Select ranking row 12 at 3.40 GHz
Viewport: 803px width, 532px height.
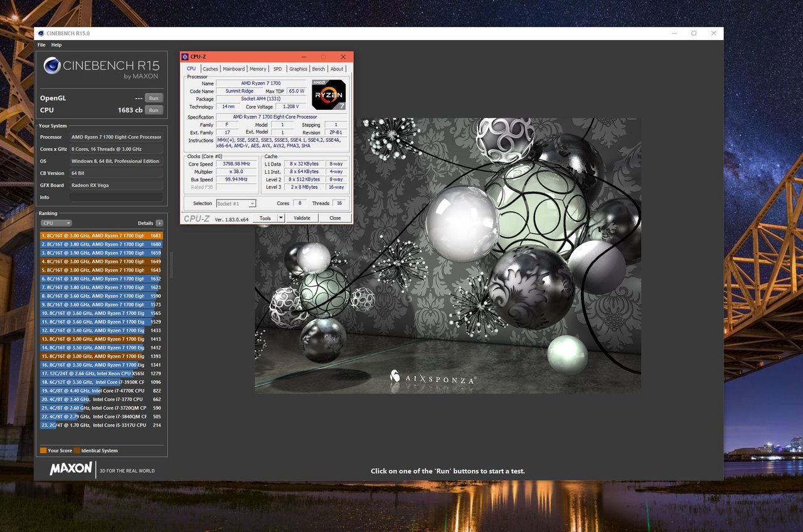[102, 330]
